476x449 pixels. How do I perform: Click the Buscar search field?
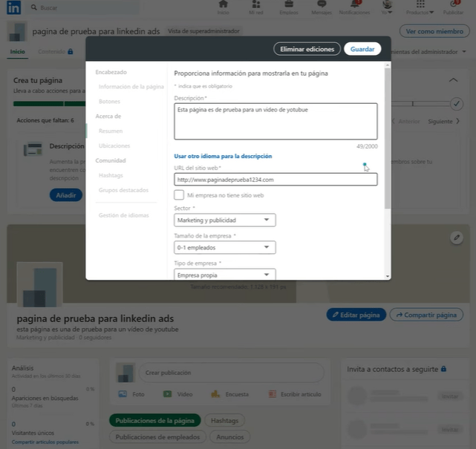[x=84, y=7]
